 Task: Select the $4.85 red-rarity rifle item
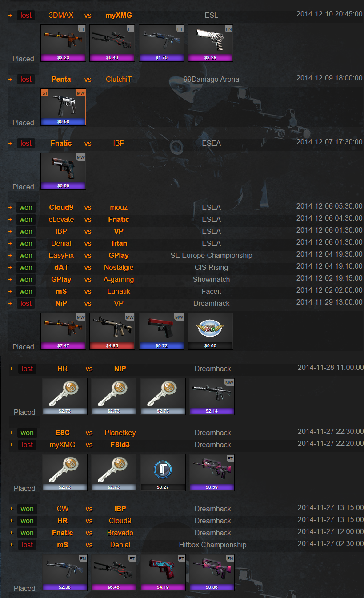(112, 331)
